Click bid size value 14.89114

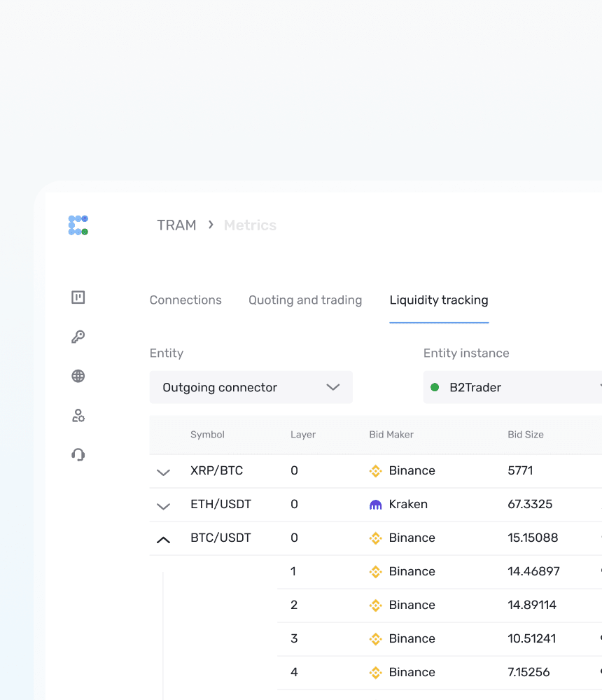tap(532, 605)
